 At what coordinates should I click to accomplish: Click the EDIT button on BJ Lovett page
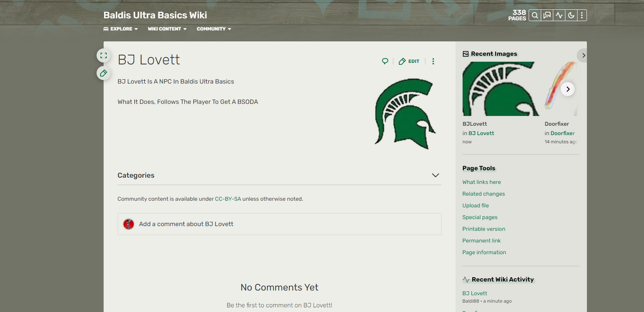(x=409, y=61)
